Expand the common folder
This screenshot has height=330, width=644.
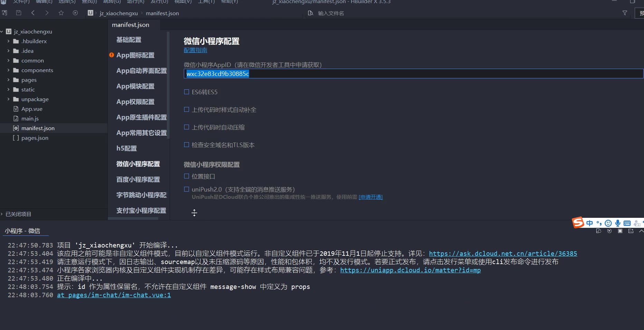[x=8, y=60]
